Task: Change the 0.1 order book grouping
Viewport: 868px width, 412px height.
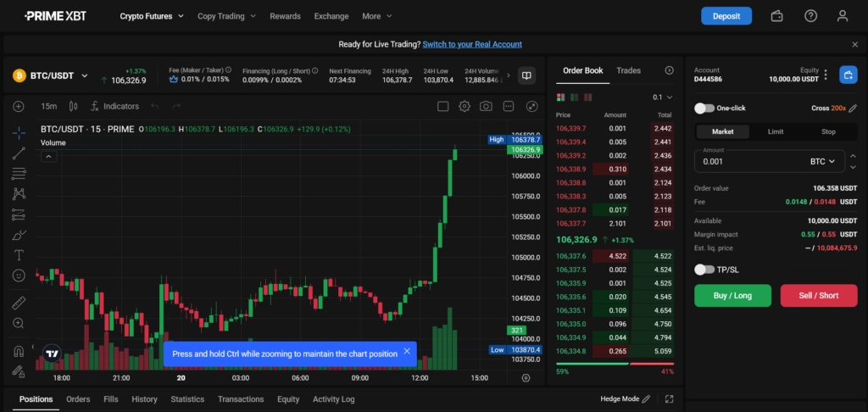Action: (x=662, y=97)
